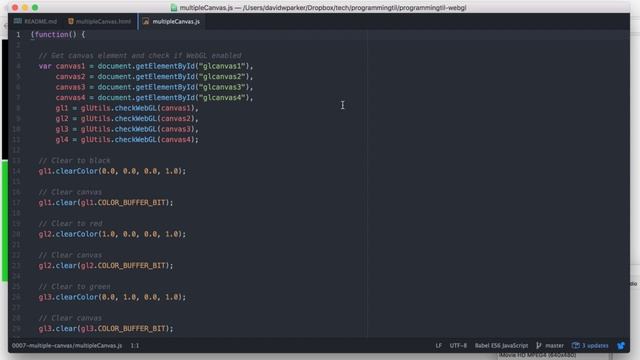Click line number 14 in the gutter
This screenshot has height=360, width=640.
pyautogui.click(x=16, y=171)
